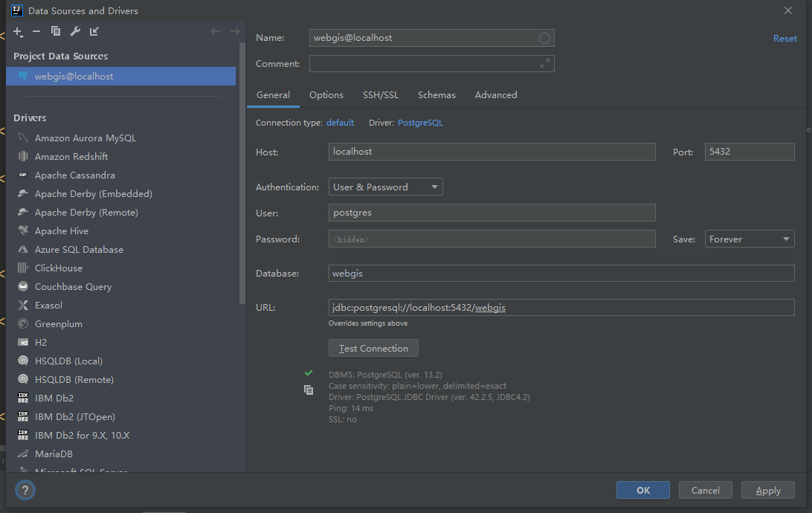812x513 pixels.
Task: Close the Data Sources and Drivers dialog
Action: pyautogui.click(x=787, y=10)
